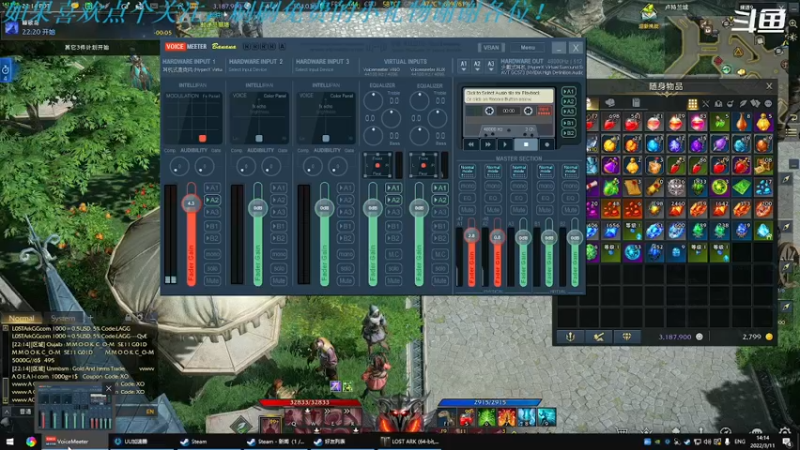Add a new chat tab with plus
The image size is (800, 450).
coord(90,318)
